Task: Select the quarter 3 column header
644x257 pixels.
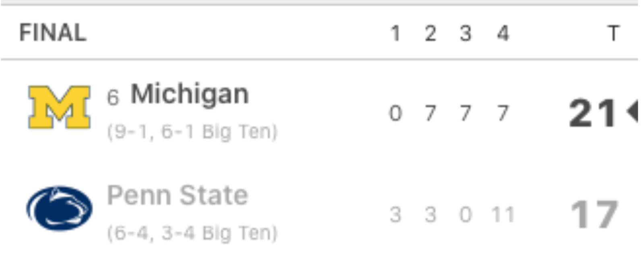Action: coord(466,33)
